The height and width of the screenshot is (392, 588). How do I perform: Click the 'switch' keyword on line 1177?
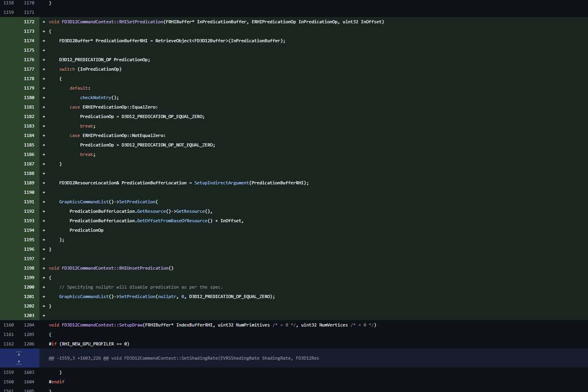point(67,69)
